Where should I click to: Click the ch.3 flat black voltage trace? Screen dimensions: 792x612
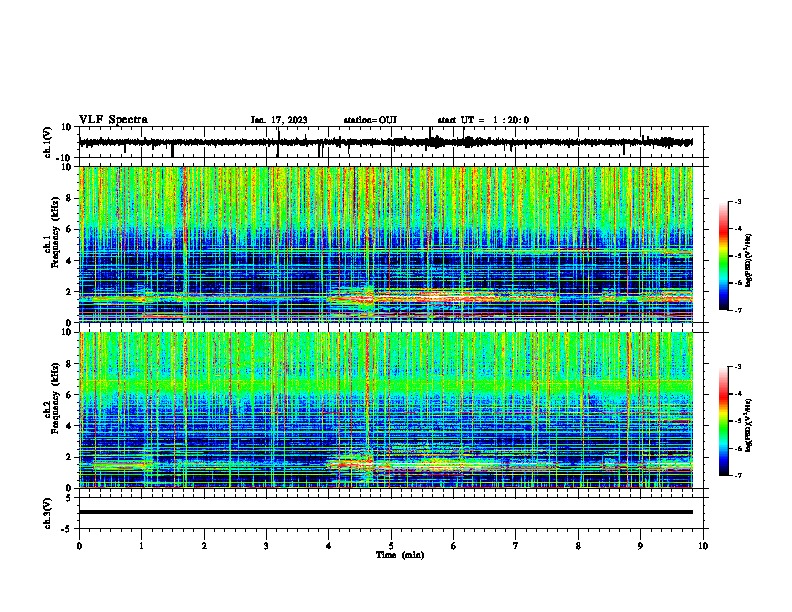386,512
